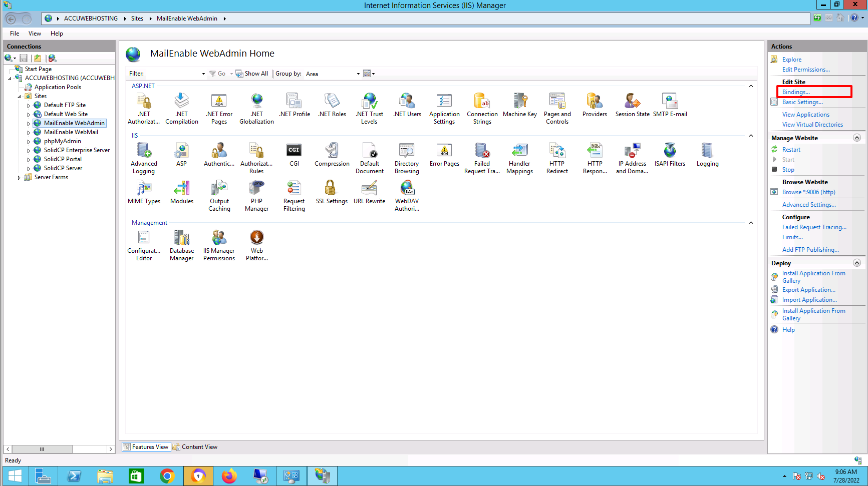This screenshot has height=486, width=868.
Task: Open the Web Platform Installer icon
Action: [x=256, y=245]
